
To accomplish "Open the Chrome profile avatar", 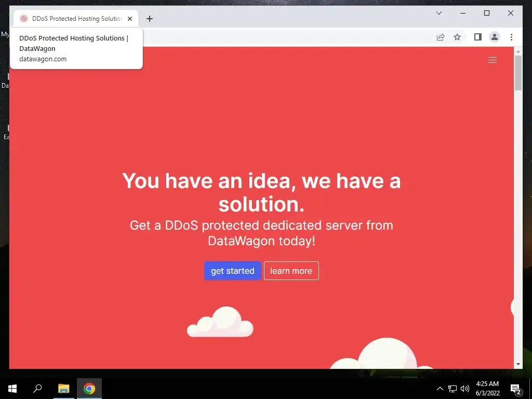I will 495,37.
